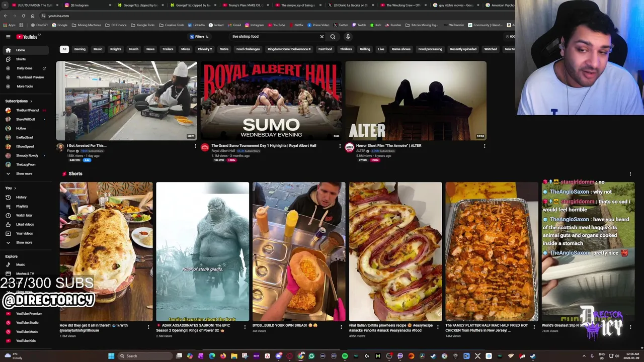
Task: Open Firefox from the taskbar
Action: tap(223, 356)
